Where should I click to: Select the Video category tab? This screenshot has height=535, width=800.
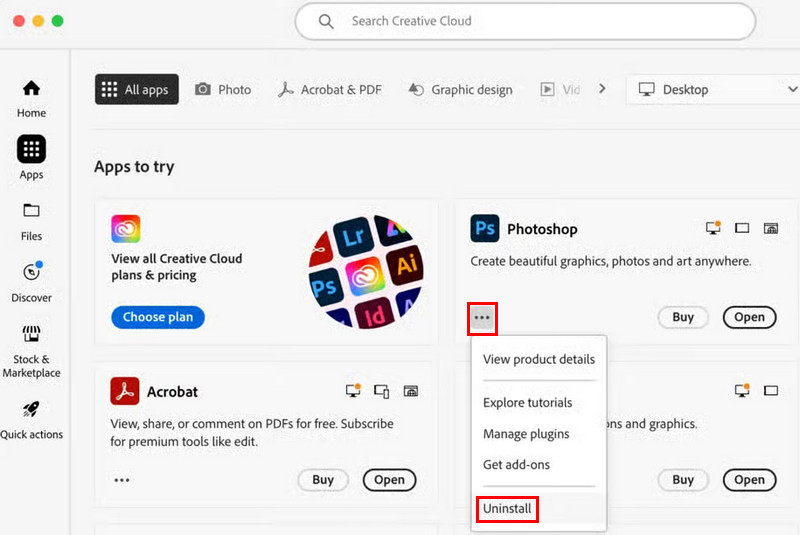[560, 90]
